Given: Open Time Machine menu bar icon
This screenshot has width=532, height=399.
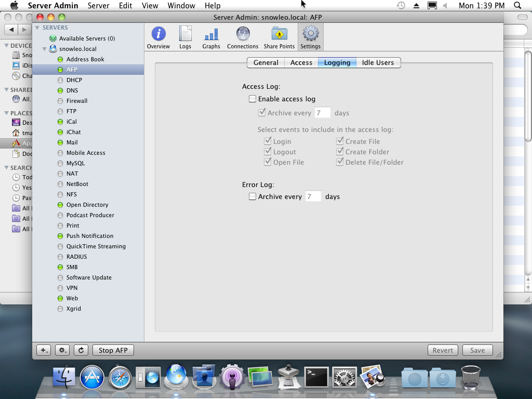Looking at the screenshot, I should [x=401, y=5].
